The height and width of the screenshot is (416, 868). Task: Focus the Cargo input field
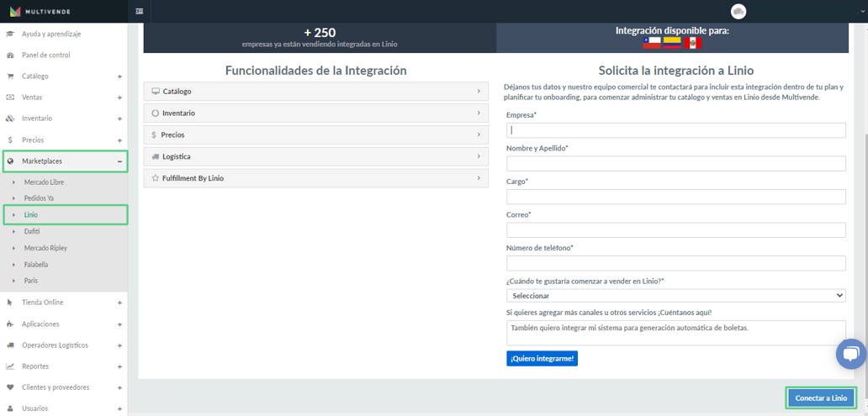point(676,197)
